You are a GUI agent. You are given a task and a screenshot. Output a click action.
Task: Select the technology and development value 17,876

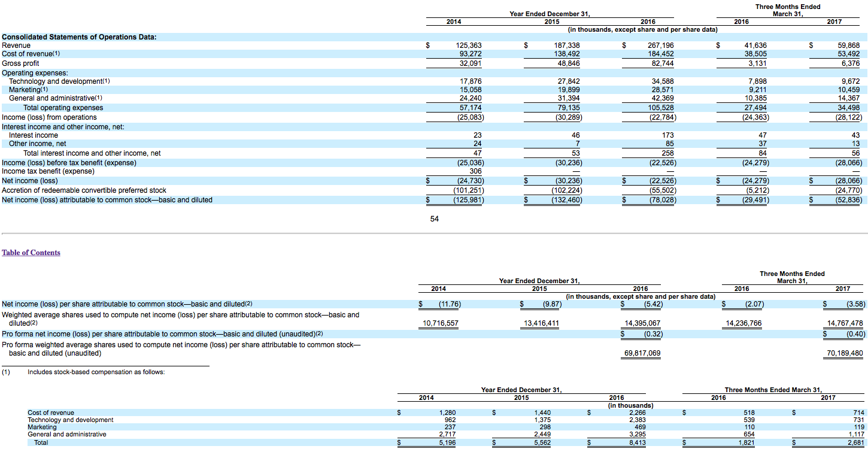coord(471,81)
